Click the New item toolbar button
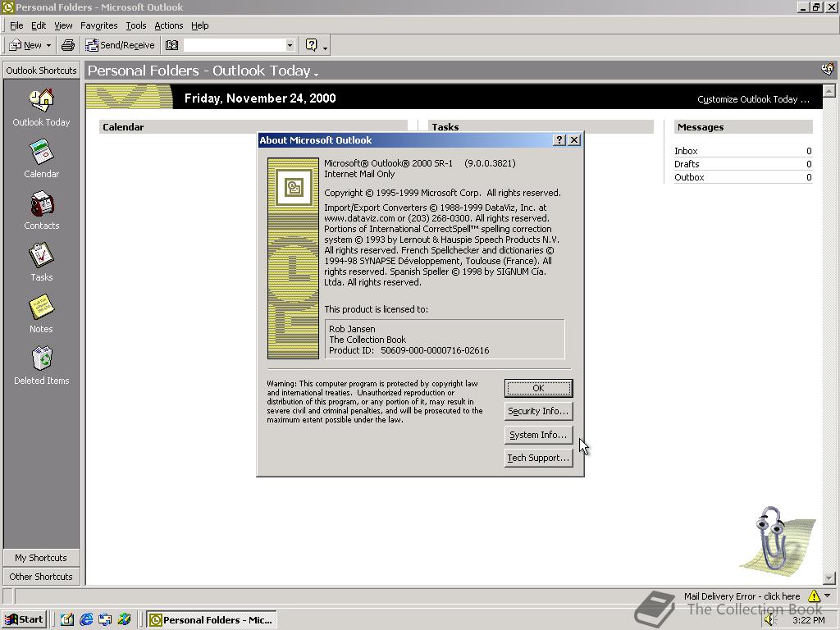Screen dimensions: 840x630 (25, 46)
